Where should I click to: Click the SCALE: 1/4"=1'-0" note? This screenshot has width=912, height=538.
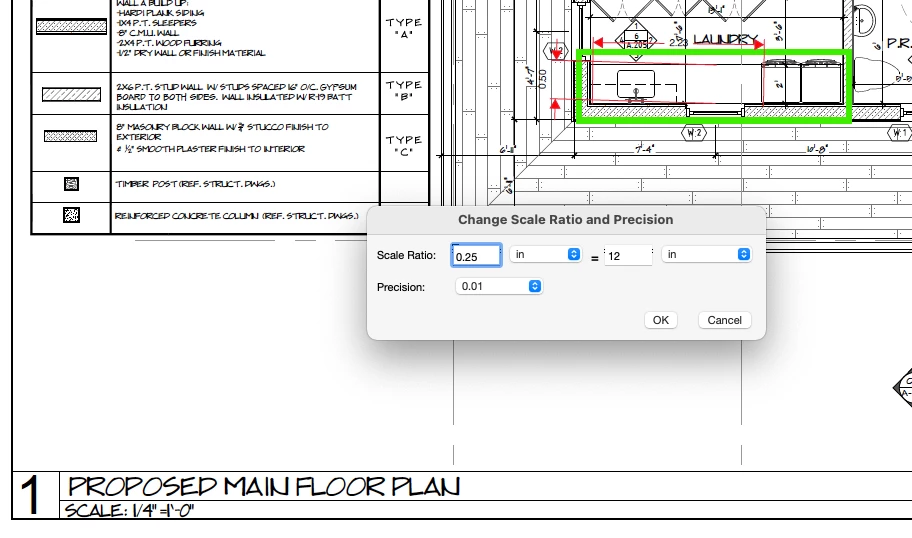pyautogui.click(x=129, y=511)
